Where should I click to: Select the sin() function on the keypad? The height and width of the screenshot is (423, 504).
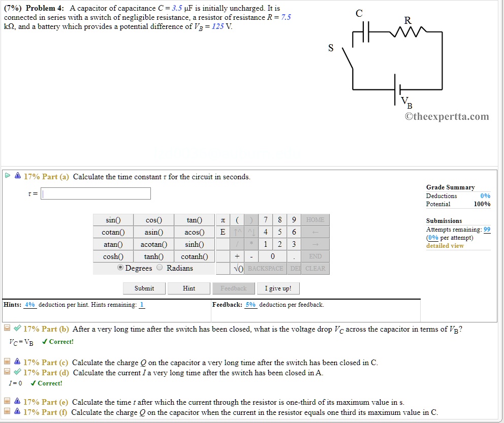pos(113,220)
